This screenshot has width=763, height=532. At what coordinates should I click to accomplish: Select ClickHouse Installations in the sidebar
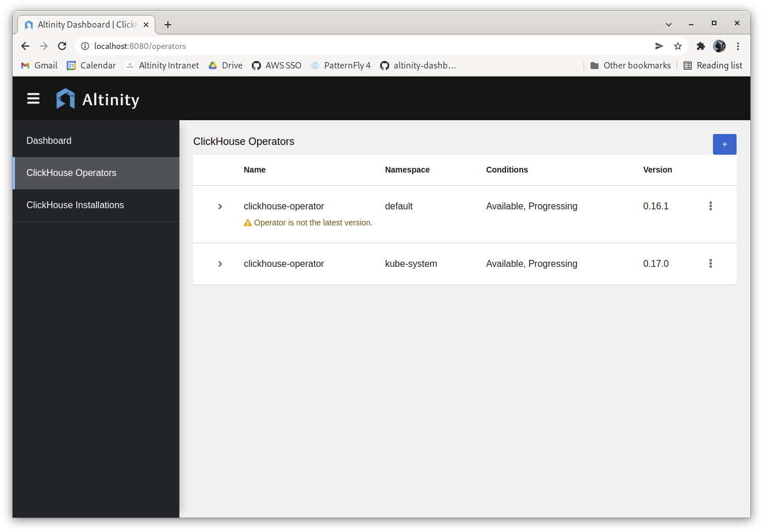click(x=75, y=205)
